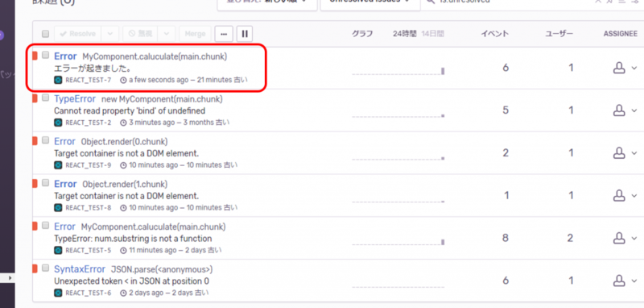
Task: Open the Error issue エラーが起きました
Action: (65, 56)
